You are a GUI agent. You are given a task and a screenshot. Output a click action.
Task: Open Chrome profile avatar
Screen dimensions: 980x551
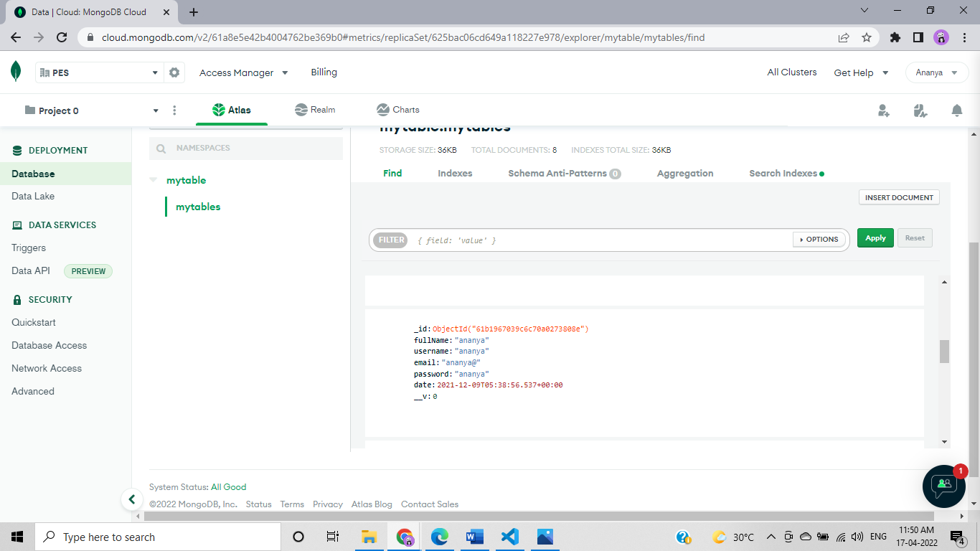(941, 37)
